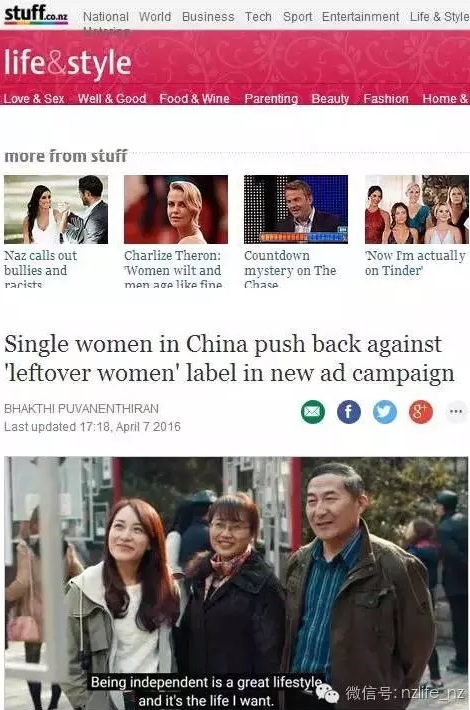470x710 pixels.
Task: Open the Parenting subsection
Action: pos(271,99)
